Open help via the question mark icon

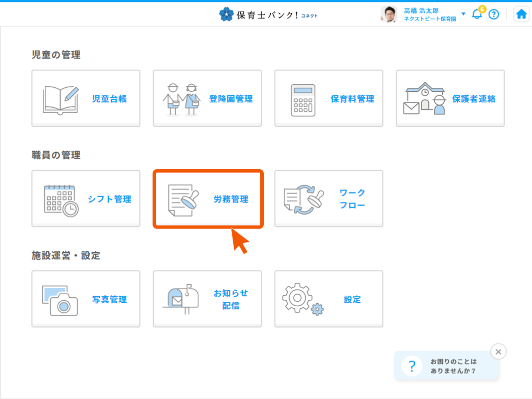coord(494,14)
